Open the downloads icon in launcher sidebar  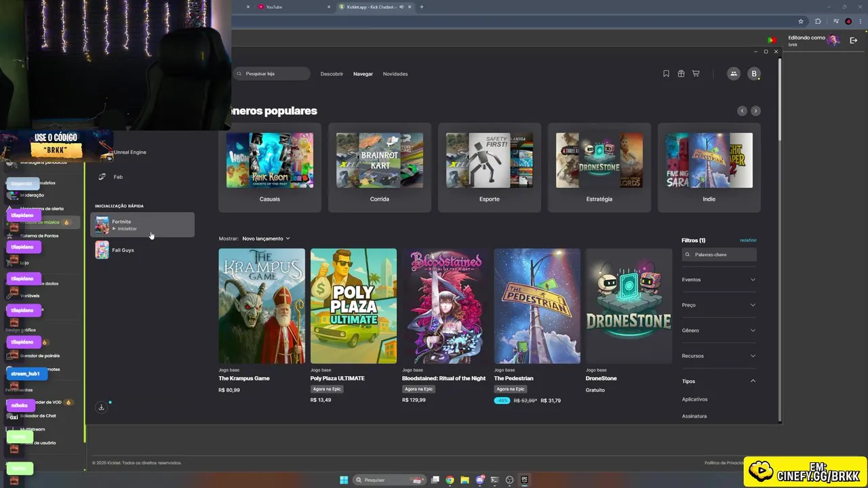101,407
